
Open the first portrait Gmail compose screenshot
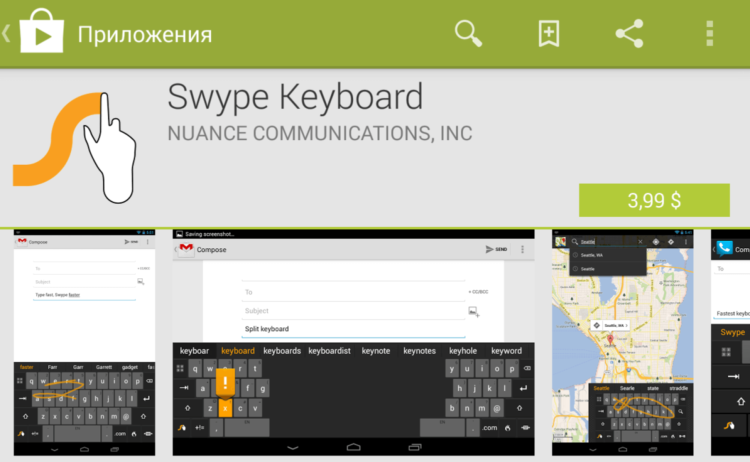(x=84, y=342)
